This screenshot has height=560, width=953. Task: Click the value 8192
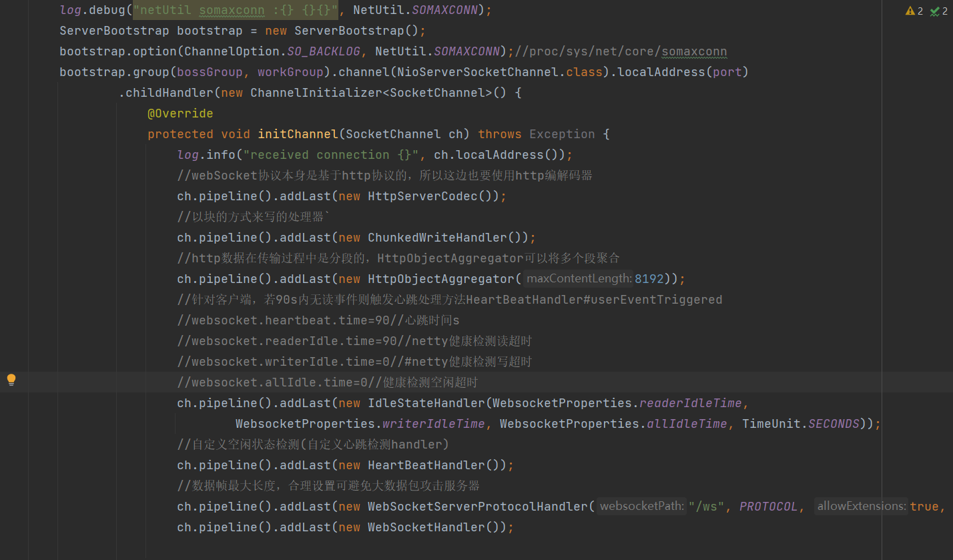click(x=649, y=278)
